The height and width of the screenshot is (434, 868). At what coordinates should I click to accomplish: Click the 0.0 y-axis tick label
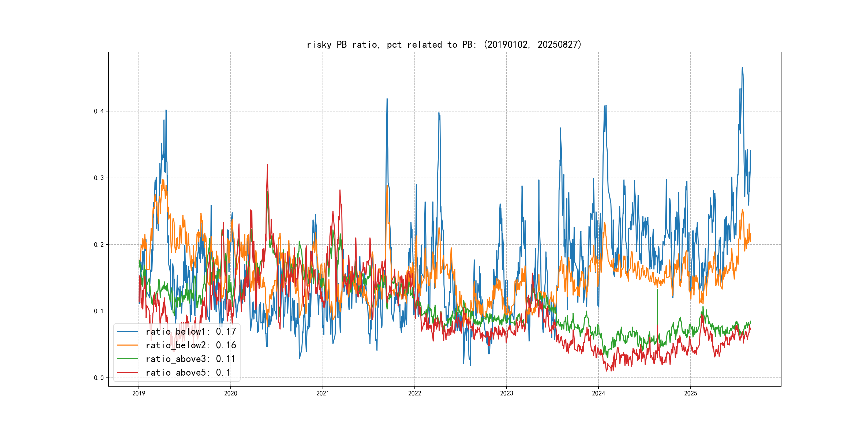(99, 378)
